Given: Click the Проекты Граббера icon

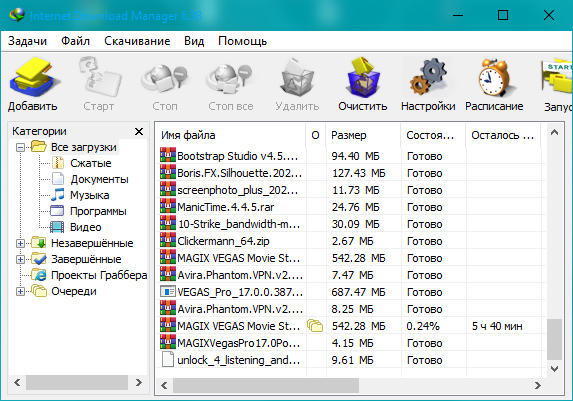Looking at the screenshot, I should [x=39, y=275].
